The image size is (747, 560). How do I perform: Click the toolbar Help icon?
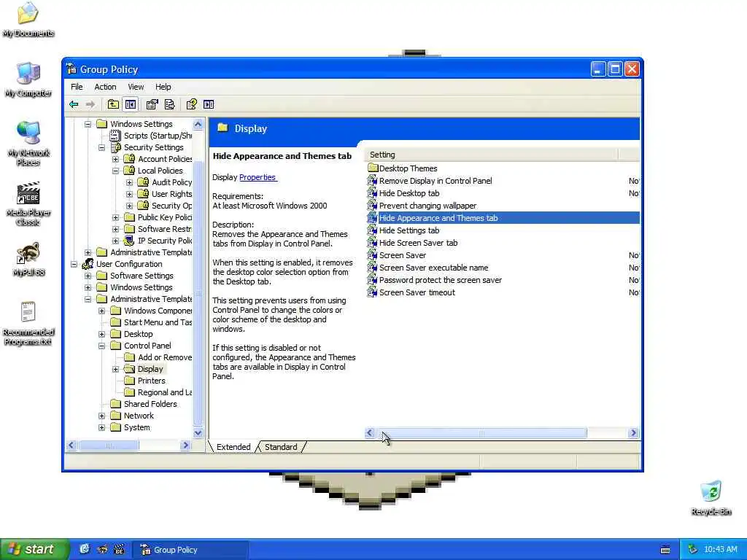[x=192, y=104]
